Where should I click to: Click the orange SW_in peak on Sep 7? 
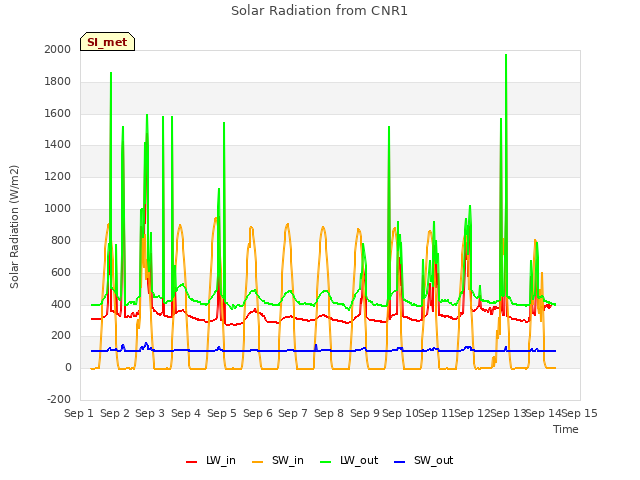click(288, 224)
